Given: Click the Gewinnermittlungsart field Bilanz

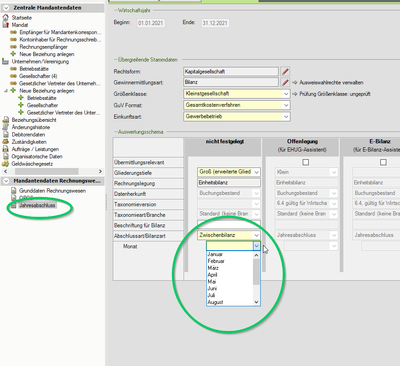Looking at the screenshot, I should 231,82.
